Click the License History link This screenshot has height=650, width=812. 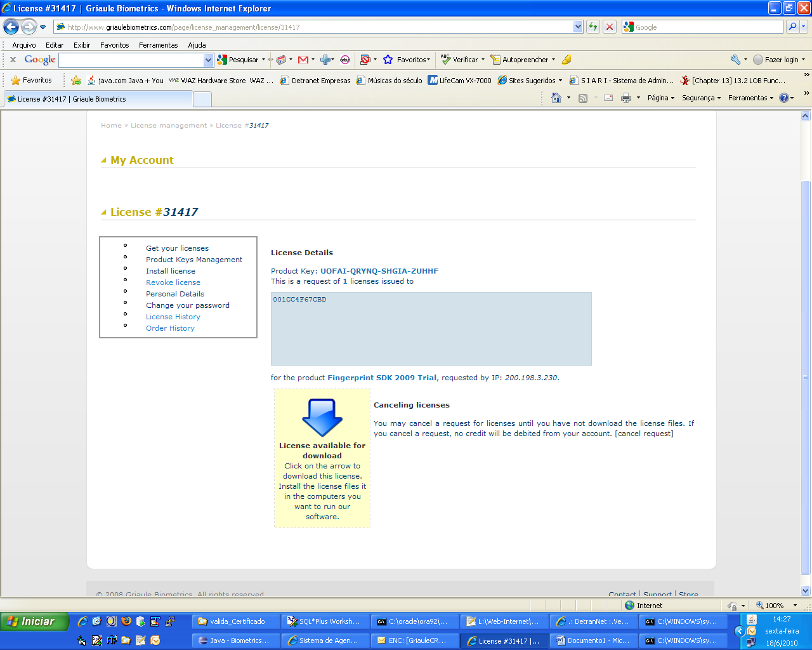173,317
